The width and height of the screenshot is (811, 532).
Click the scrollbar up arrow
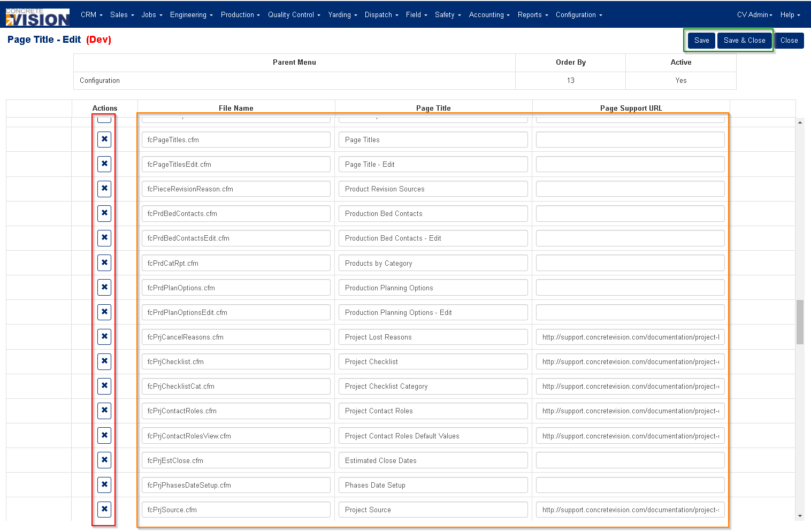800,122
